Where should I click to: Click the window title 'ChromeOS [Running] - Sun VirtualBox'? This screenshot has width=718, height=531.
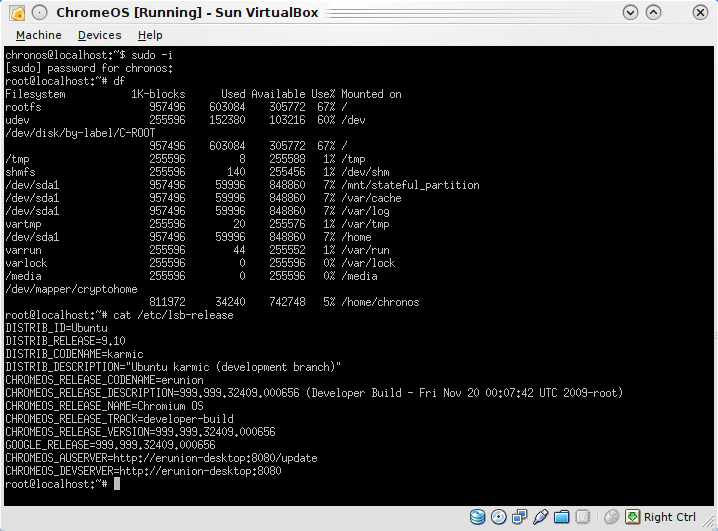[x=187, y=12]
